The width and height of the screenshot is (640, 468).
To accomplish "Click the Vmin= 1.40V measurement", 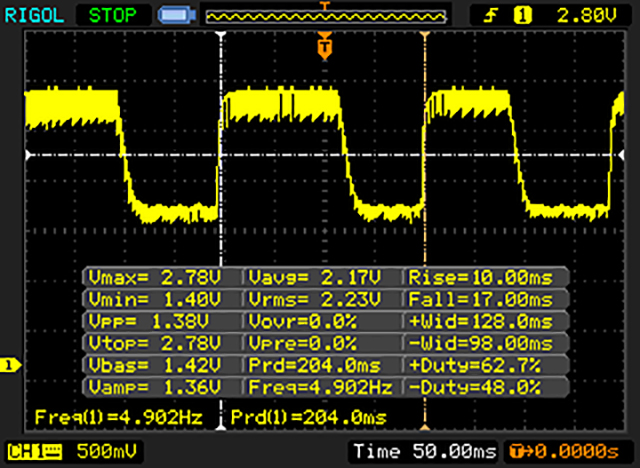I will point(155,300).
